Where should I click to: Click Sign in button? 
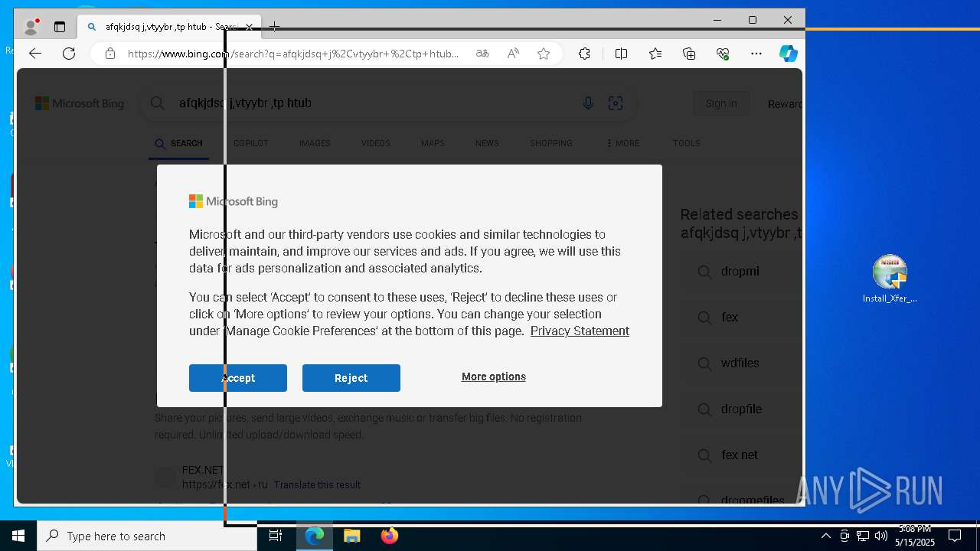tap(721, 103)
